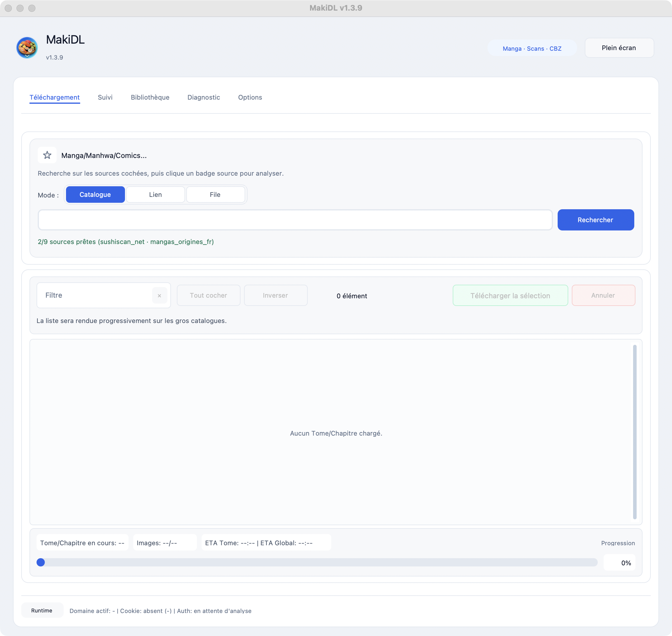672x636 pixels.
Task: Switch mode to Lien
Action: pos(155,195)
